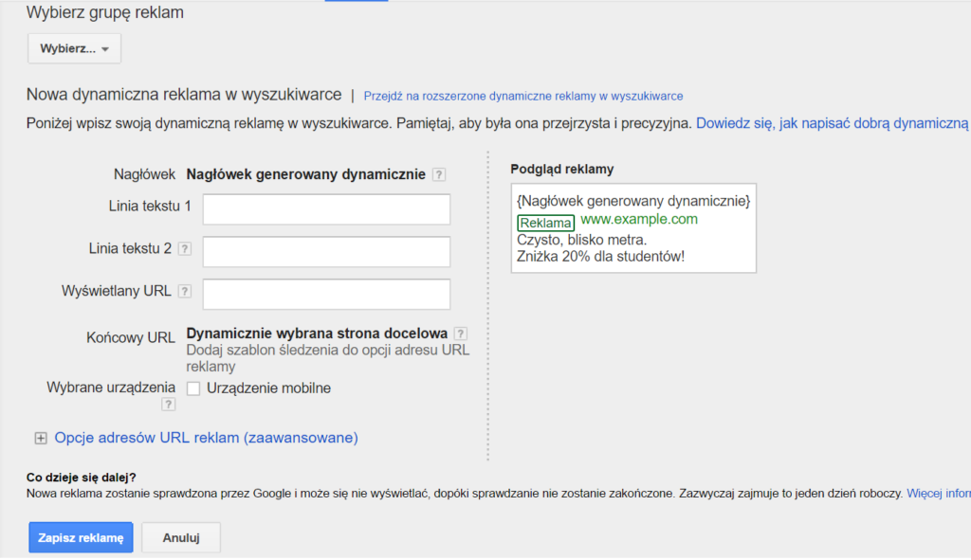Open help for the Wyświetlany URL field
This screenshot has height=560, width=971.
point(183,292)
